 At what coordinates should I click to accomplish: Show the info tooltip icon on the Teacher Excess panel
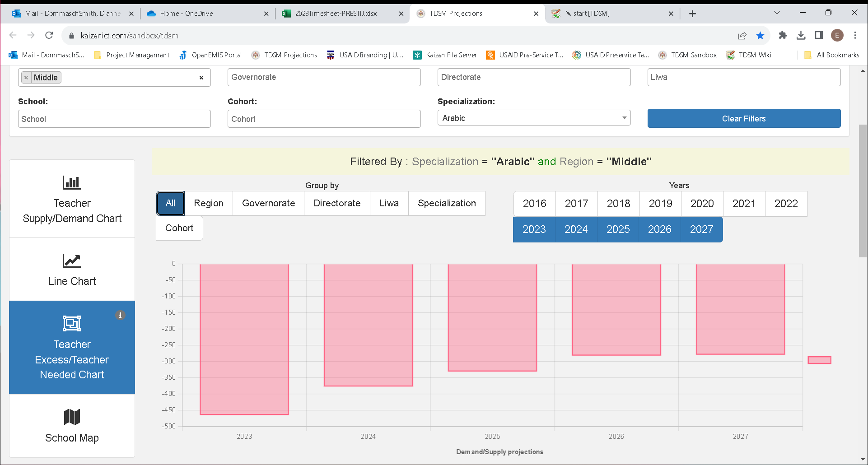click(120, 315)
